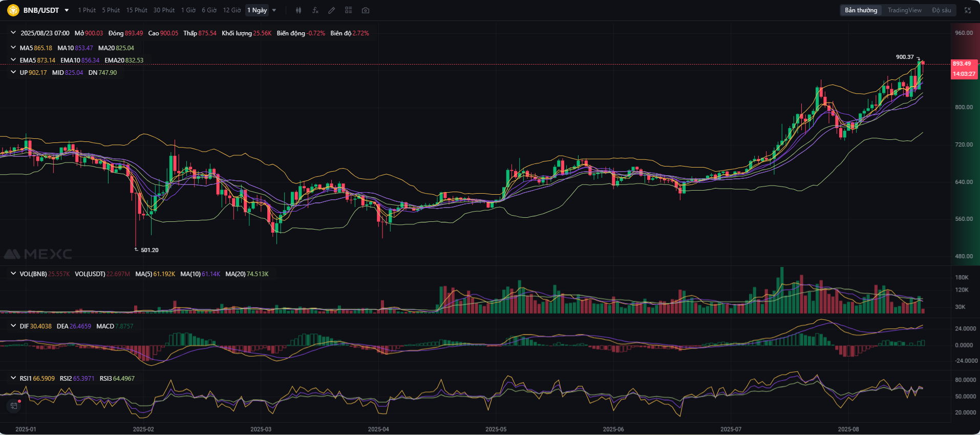Screen dimensions: 980x435
Task: Click the Khối lượng 25.56K value
Action: click(247, 33)
